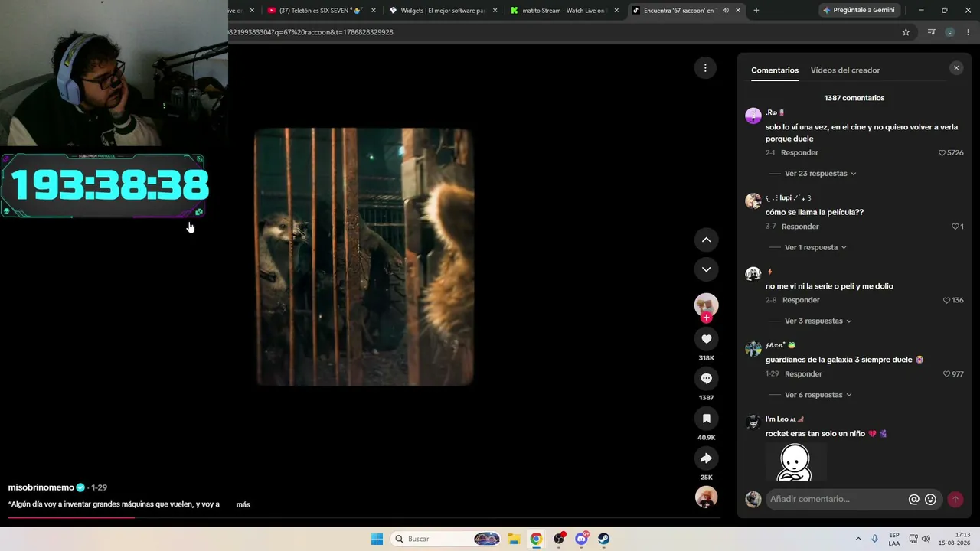The width and height of the screenshot is (980, 551).
Task: Open comments with the speech bubble icon
Action: pyautogui.click(x=706, y=379)
